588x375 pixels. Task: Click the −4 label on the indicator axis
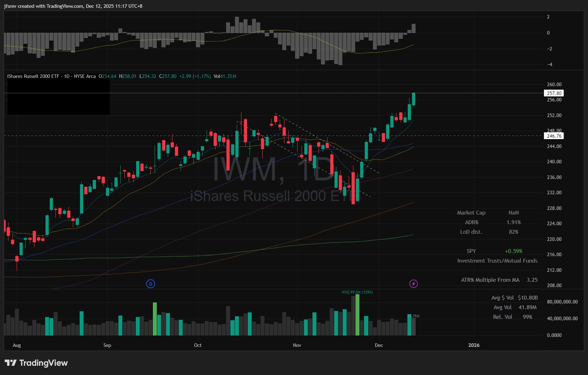pyautogui.click(x=550, y=65)
